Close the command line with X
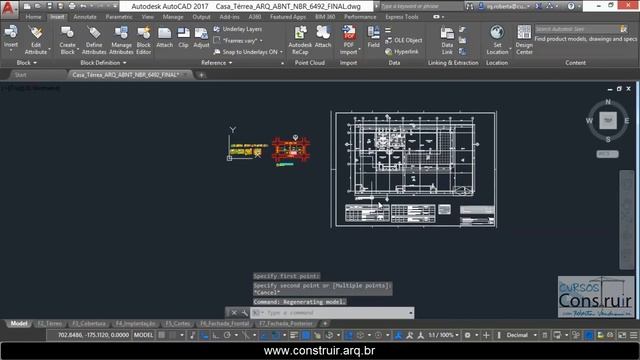640x360 pixels. click(234, 313)
